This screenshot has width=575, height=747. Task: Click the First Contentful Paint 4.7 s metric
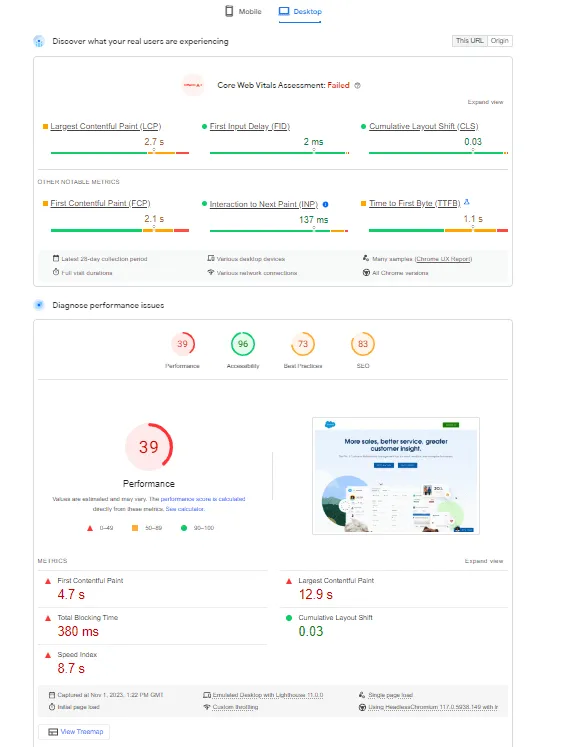pyautogui.click(x=152, y=589)
